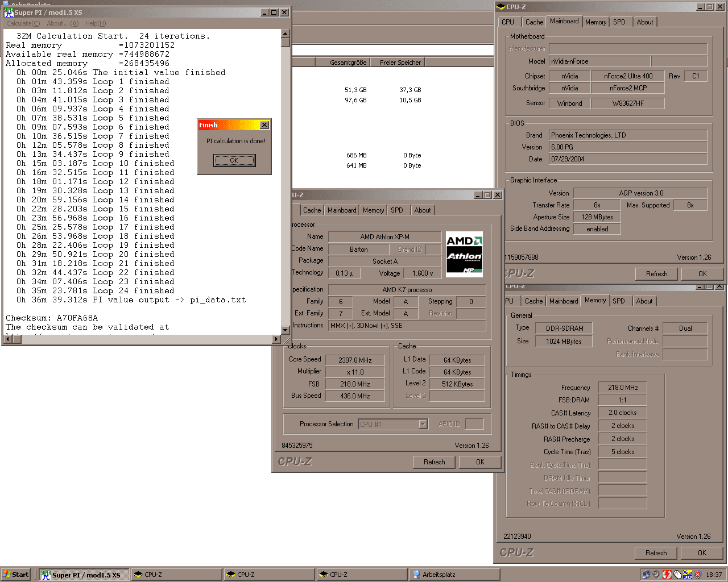Click the CAS# Latency value '2.0 clocks'
This screenshot has height=582, width=728.
click(622, 413)
